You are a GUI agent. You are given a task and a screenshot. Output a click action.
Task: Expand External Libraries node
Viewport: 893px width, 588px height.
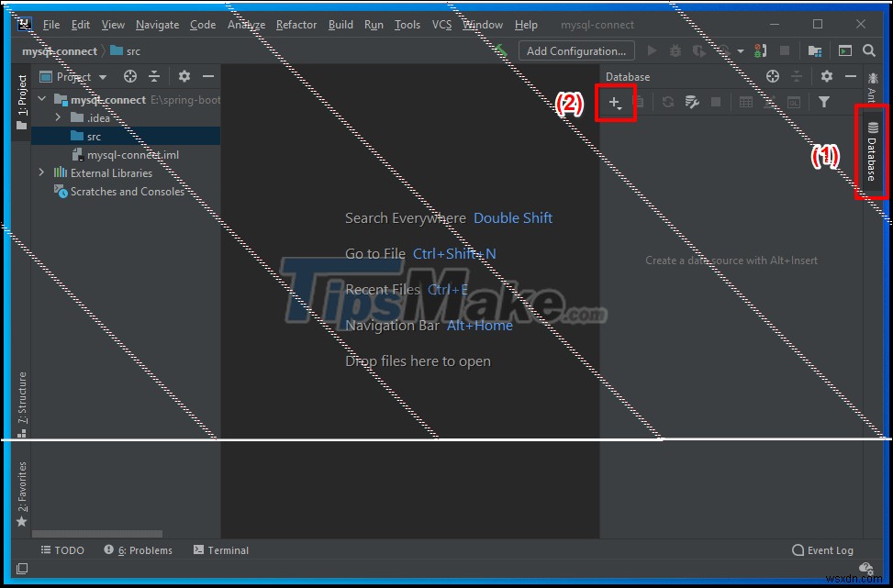coord(41,172)
